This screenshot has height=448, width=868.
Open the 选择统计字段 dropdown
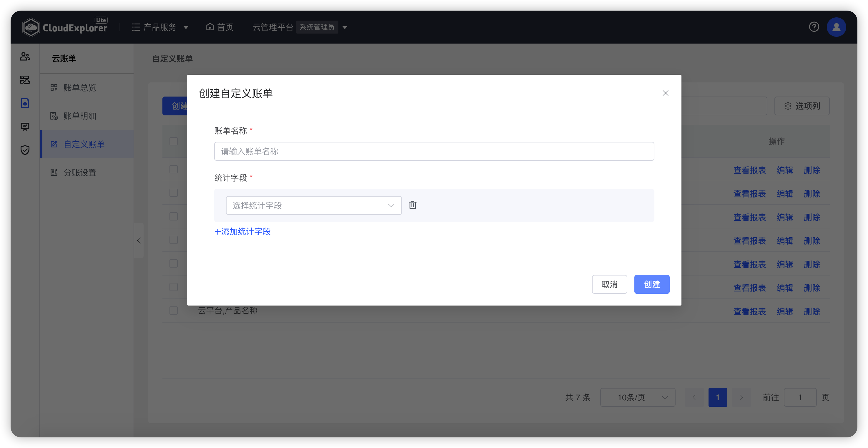pos(313,205)
